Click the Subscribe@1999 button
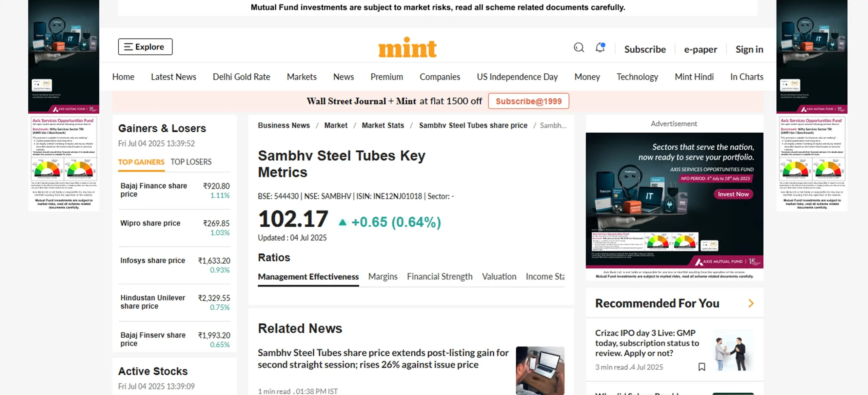Image resolution: width=868 pixels, height=395 pixels. pos(528,101)
